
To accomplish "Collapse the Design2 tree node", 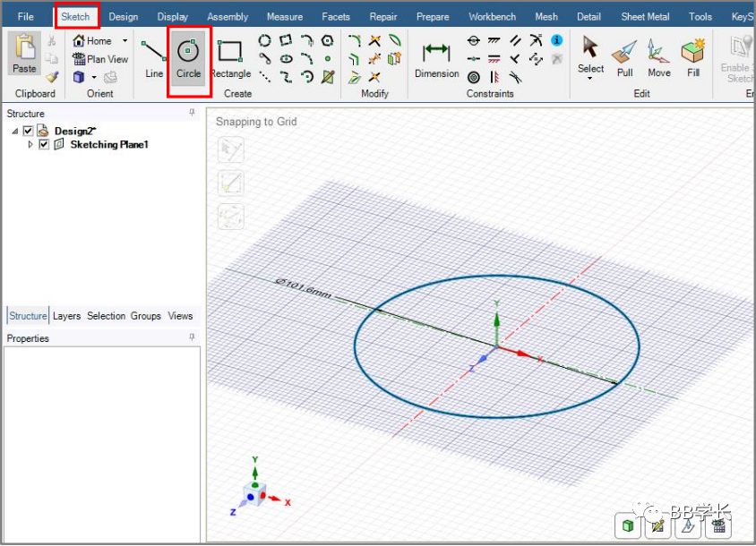I will pos(15,131).
